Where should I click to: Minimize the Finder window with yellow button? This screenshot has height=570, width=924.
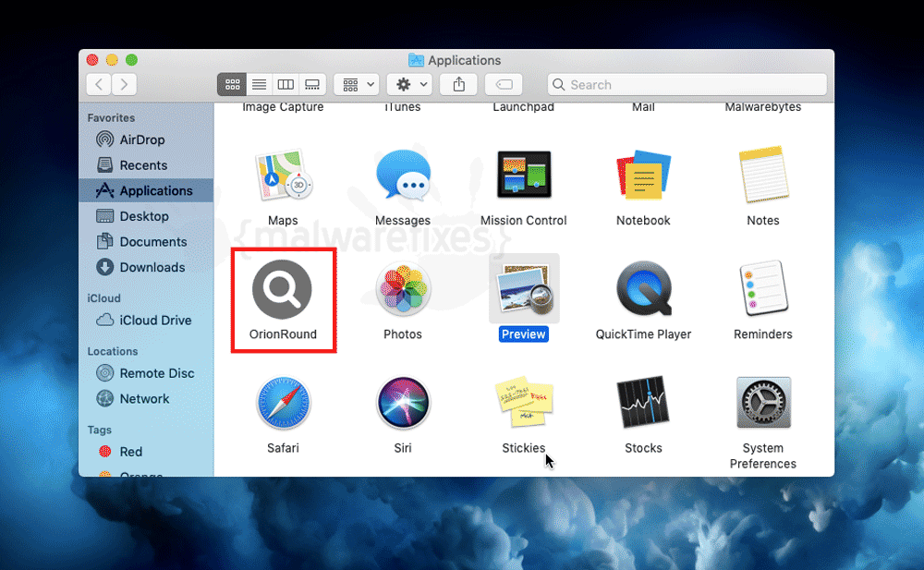point(112,59)
